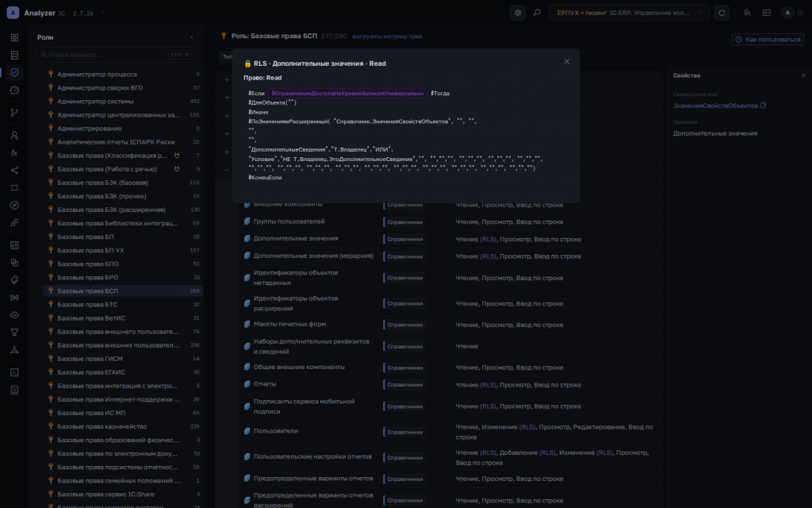Open the ID card icon in header
The height and width of the screenshot is (508, 812).
[767, 13]
